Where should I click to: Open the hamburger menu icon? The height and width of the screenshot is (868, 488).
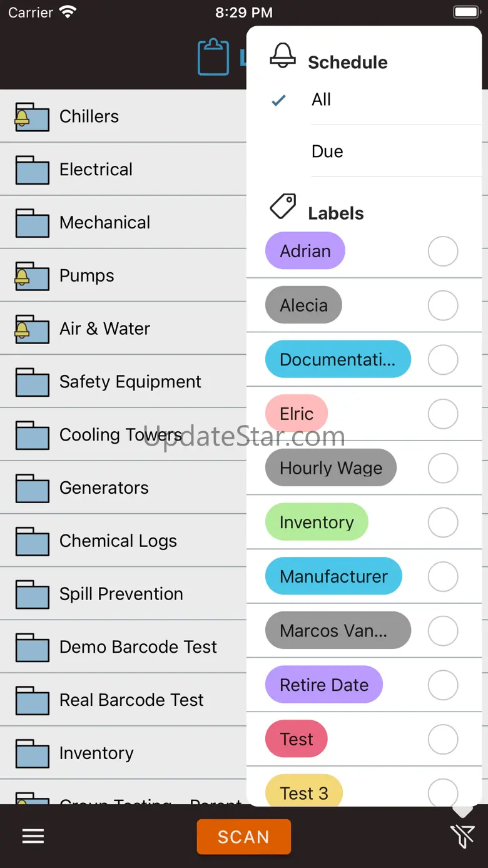[33, 837]
